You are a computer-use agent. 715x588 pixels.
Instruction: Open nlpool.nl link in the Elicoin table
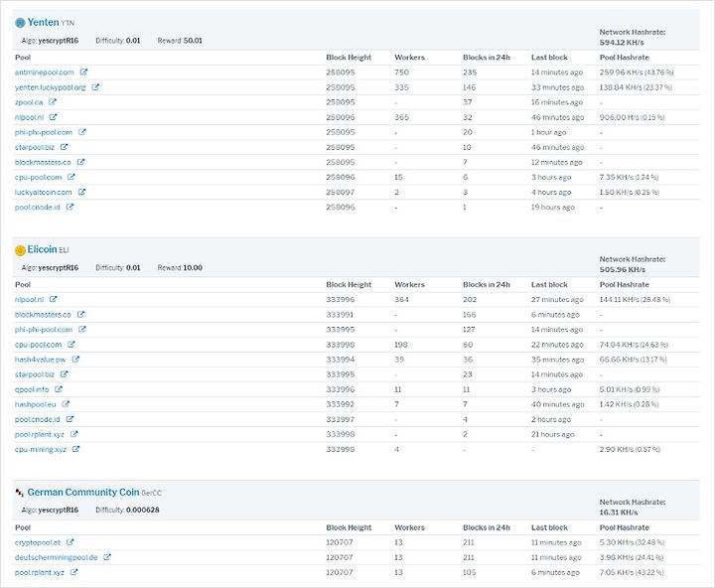(29, 300)
